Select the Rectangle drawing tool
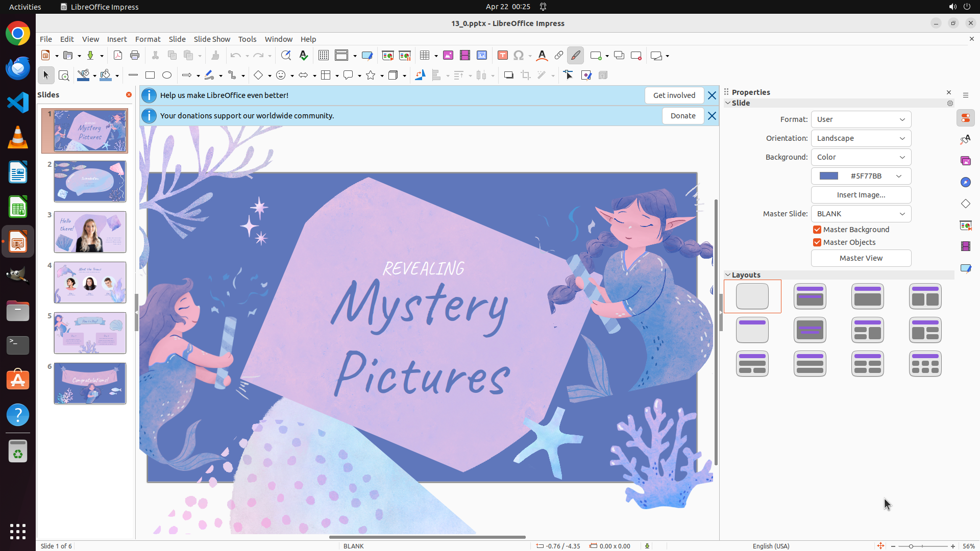980x551 pixels. [x=150, y=76]
